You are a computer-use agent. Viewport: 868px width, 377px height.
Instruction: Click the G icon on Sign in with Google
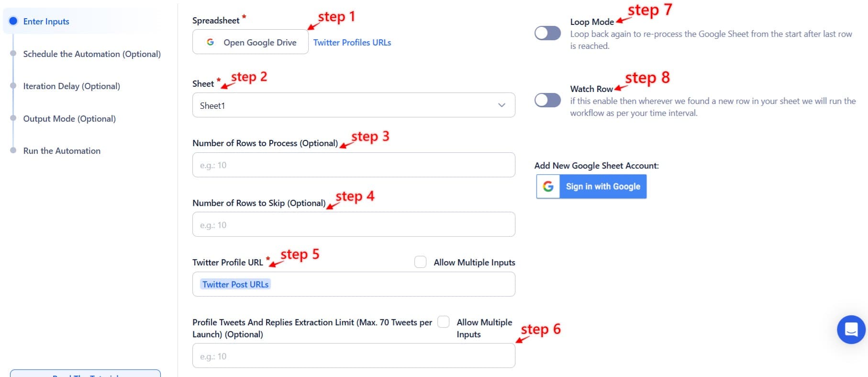tap(548, 186)
